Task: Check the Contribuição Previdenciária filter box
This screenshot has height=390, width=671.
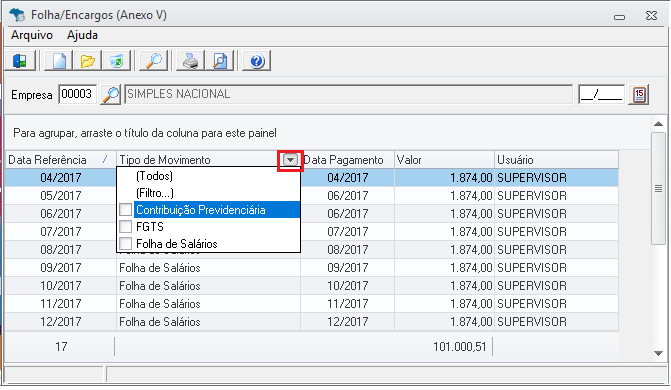Action: pyautogui.click(x=125, y=210)
